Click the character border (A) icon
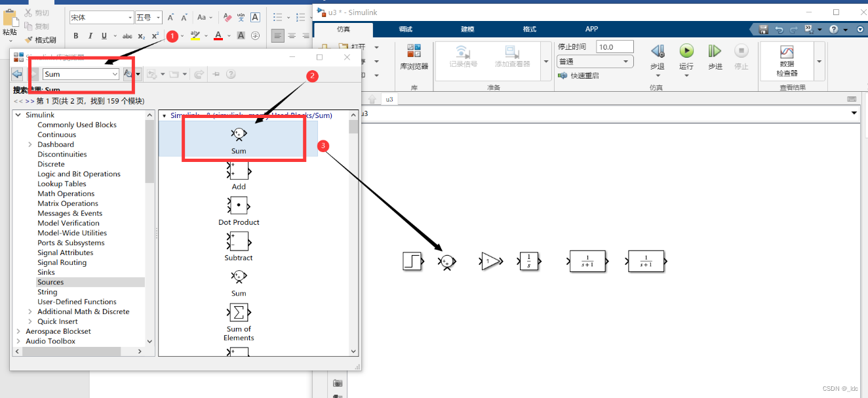The image size is (868, 398). tap(255, 18)
